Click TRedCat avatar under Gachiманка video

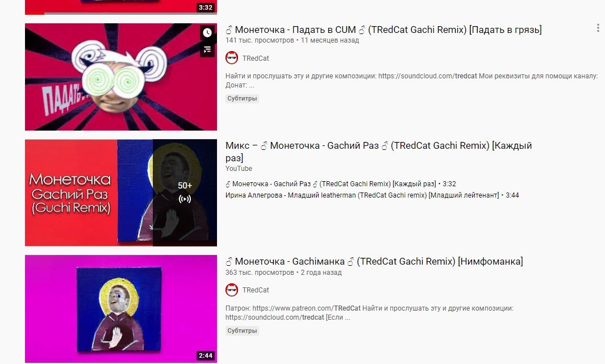coord(232,290)
